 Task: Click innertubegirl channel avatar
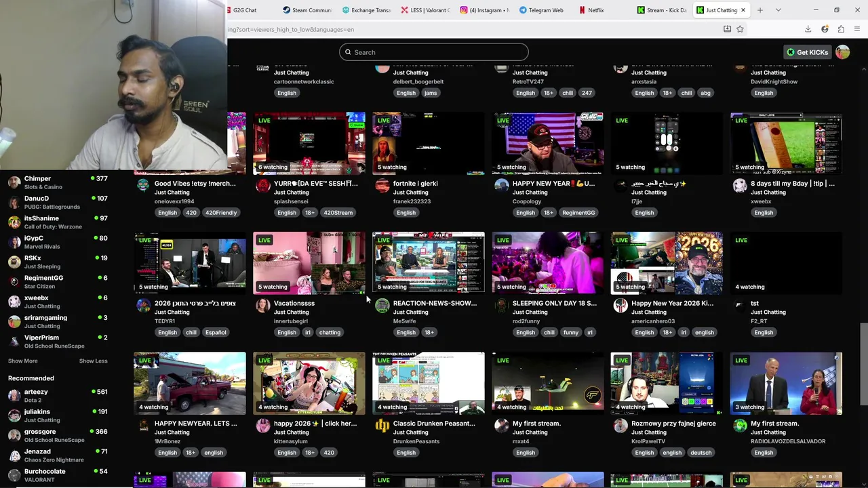tap(263, 306)
